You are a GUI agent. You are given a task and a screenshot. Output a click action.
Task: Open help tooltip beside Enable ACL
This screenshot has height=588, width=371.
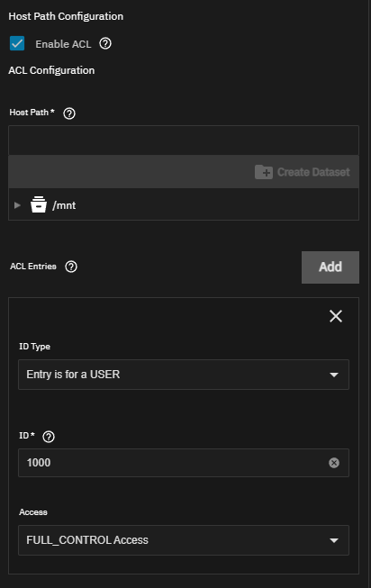coord(105,44)
